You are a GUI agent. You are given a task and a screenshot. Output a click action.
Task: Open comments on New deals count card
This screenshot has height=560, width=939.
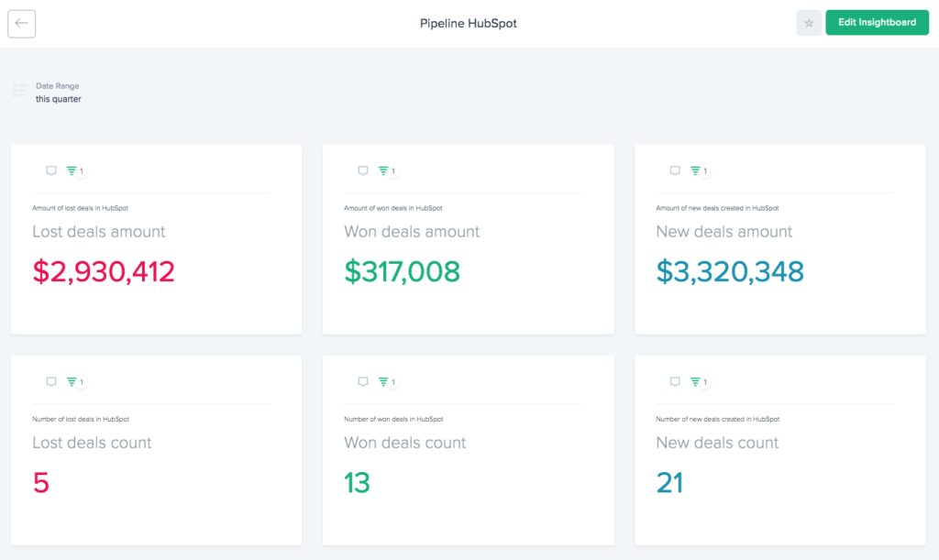pyautogui.click(x=675, y=381)
